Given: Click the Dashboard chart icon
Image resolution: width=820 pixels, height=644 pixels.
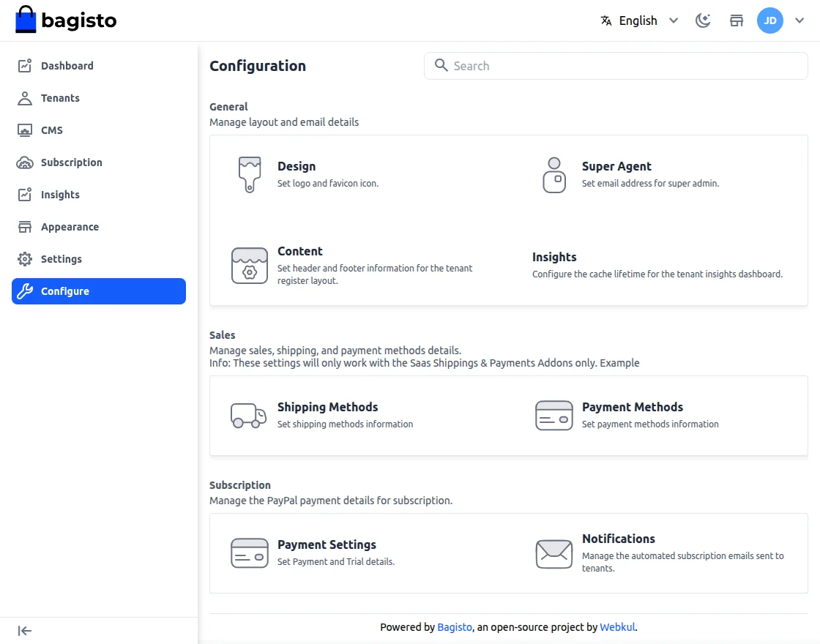Looking at the screenshot, I should click(25, 66).
